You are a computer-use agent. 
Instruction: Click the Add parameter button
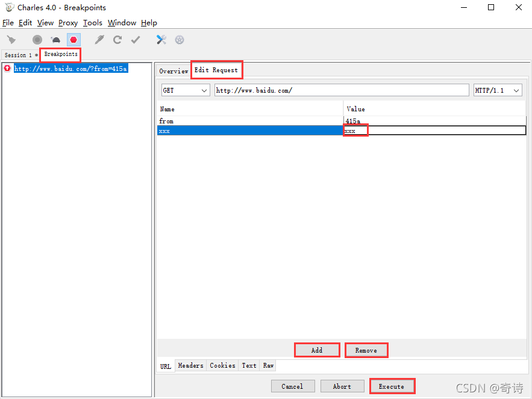click(x=317, y=350)
